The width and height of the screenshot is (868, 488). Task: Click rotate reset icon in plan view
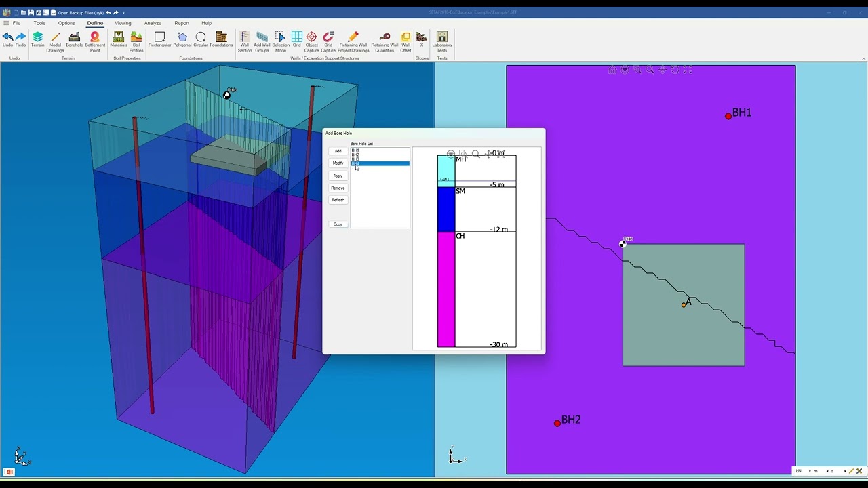pos(675,70)
